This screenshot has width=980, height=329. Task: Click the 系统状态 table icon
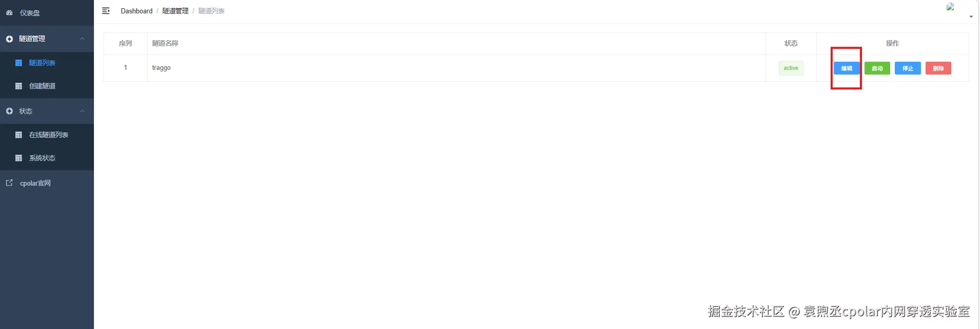(x=18, y=158)
